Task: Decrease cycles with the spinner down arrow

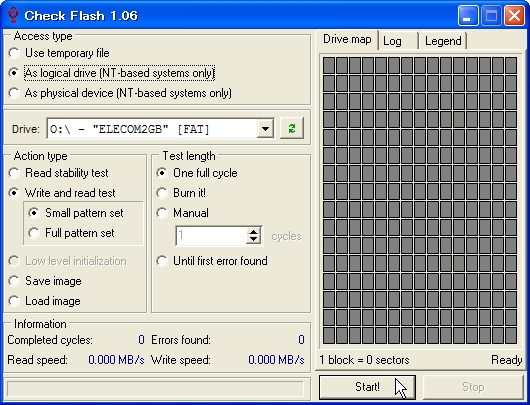Action: (254, 240)
